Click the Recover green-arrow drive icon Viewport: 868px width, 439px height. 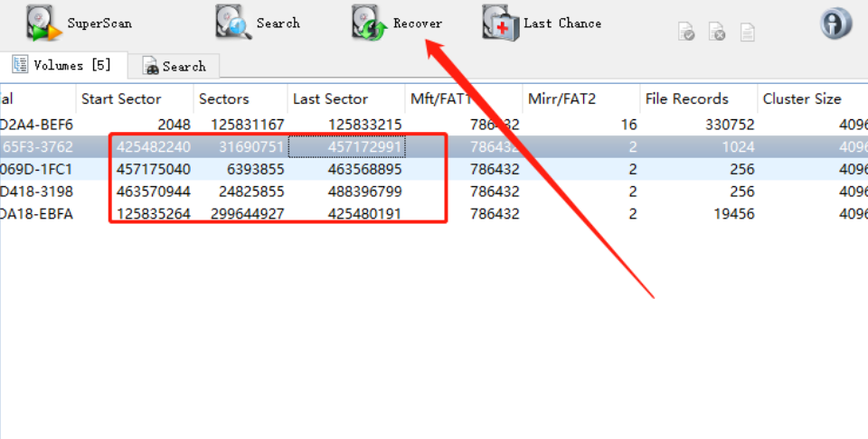click(x=369, y=23)
